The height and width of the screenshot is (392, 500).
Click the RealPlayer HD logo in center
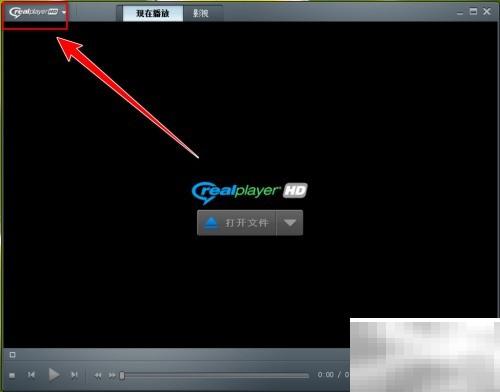tap(249, 193)
